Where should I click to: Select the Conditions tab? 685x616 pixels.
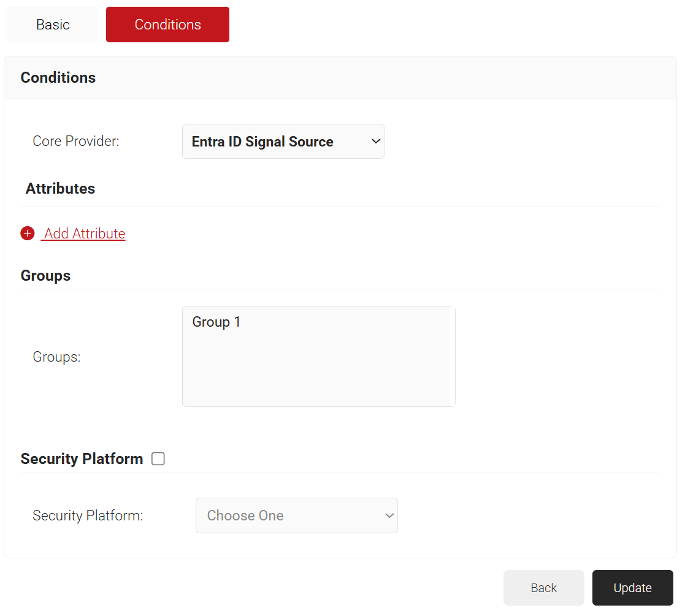click(167, 25)
